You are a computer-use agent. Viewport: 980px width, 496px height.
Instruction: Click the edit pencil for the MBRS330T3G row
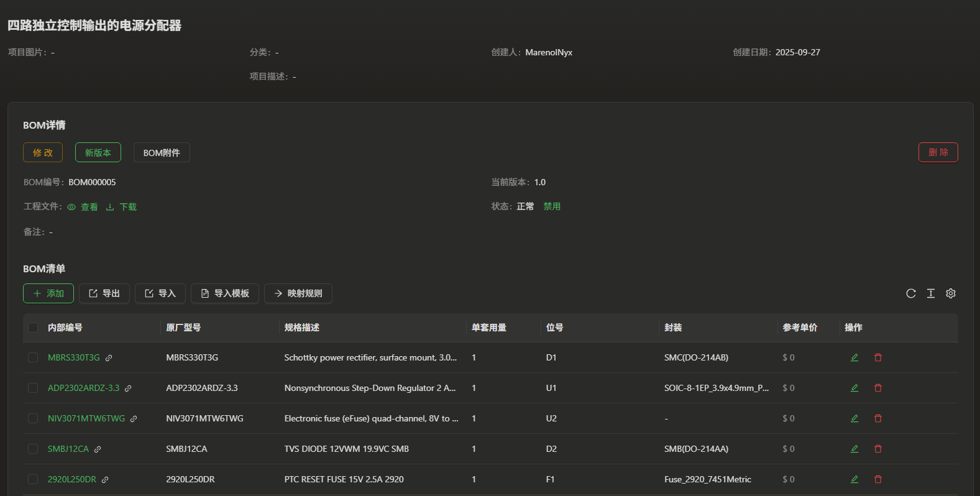(854, 357)
